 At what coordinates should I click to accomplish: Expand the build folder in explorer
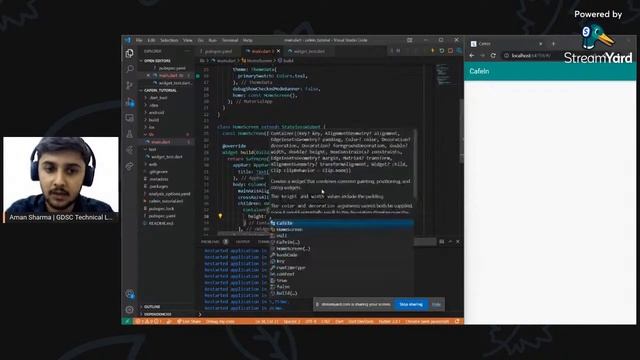click(x=154, y=120)
